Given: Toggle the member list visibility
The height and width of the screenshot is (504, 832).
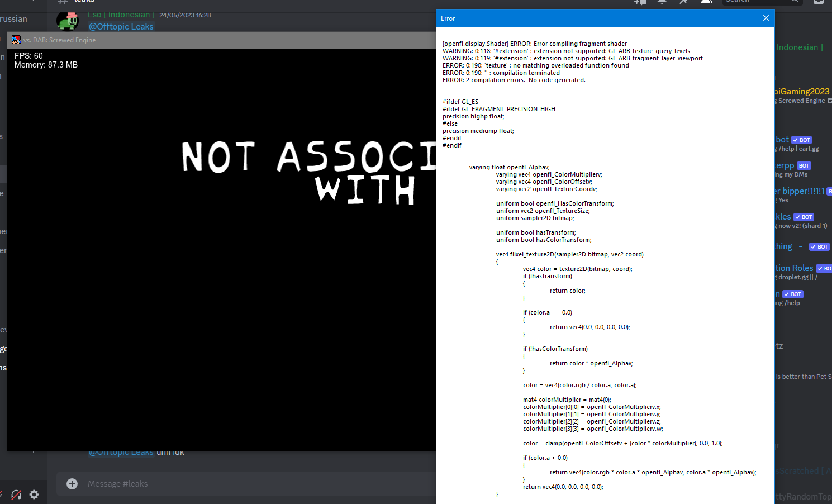Looking at the screenshot, I should [x=706, y=2].
